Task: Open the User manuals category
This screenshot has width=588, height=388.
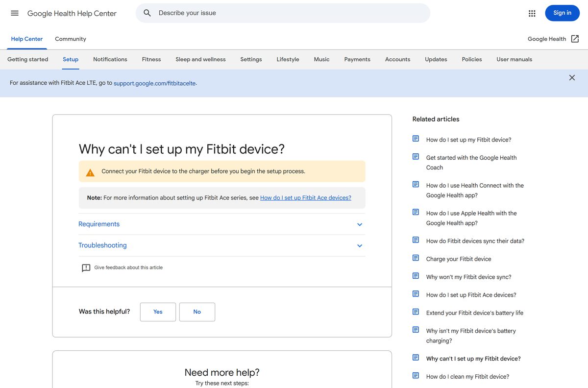Action: click(x=514, y=59)
